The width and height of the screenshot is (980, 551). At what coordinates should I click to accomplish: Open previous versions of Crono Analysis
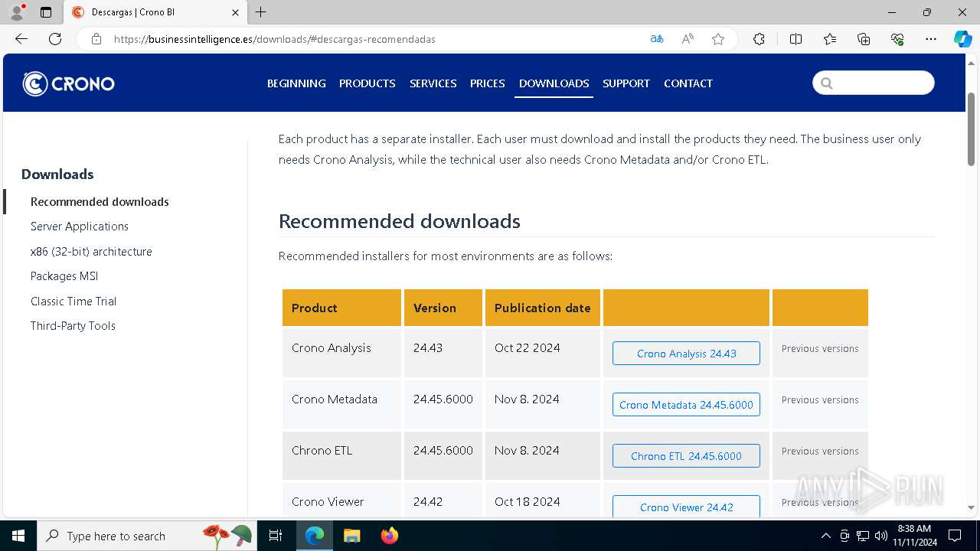[820, 349]
